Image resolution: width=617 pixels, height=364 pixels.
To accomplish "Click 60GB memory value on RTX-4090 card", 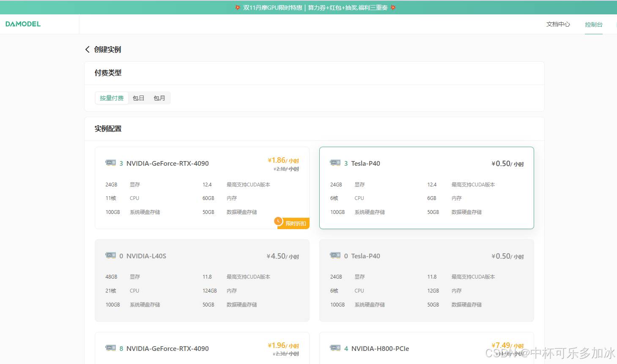I will [208, 198].
